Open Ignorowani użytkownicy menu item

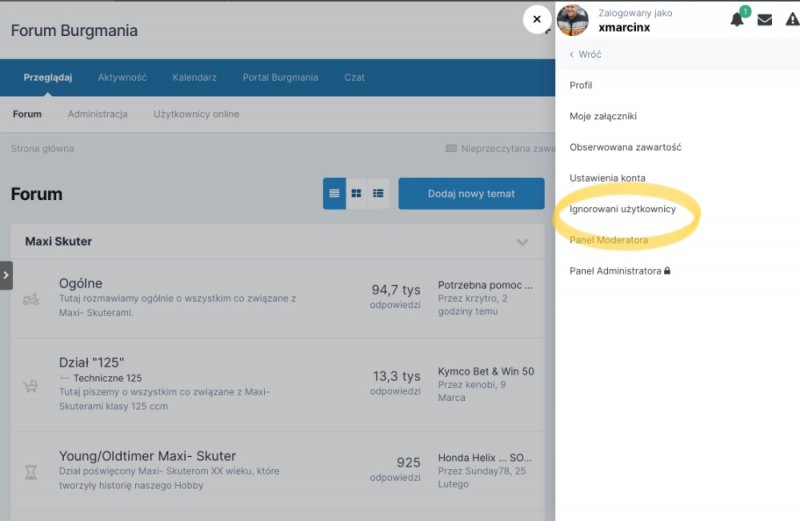tap(623, 210)
